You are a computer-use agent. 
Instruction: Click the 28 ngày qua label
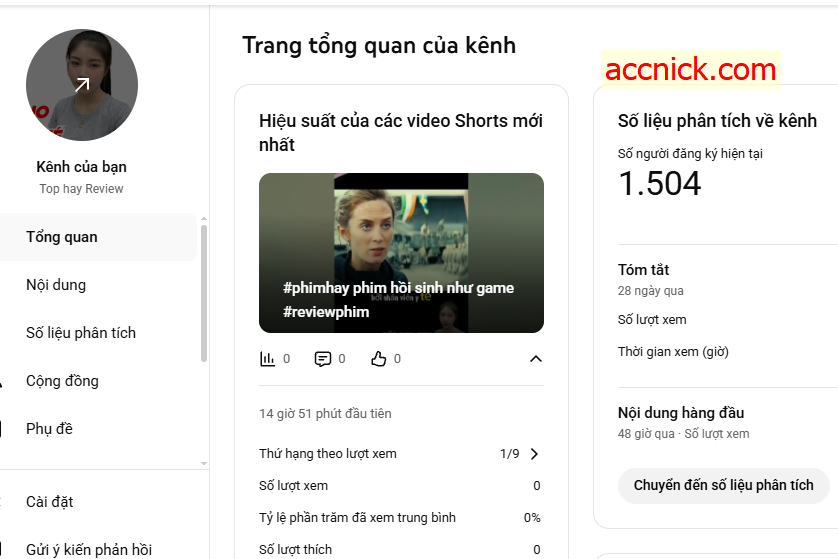pos(650,291)
